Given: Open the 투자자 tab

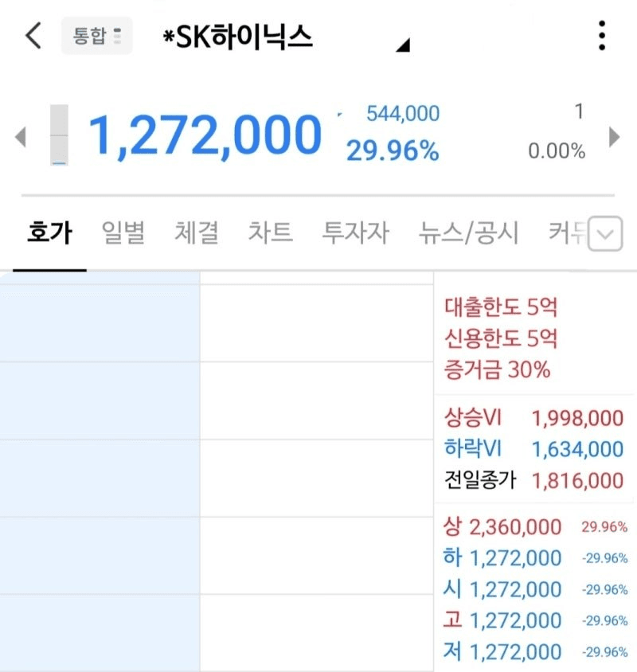Looking at the screenshot, I should click(x=355, y=233).
